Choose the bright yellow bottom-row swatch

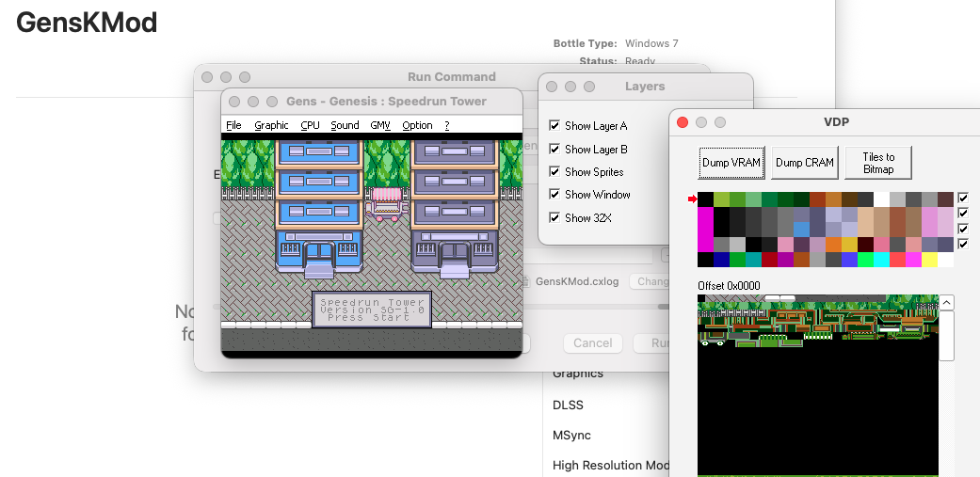[929, 259]
